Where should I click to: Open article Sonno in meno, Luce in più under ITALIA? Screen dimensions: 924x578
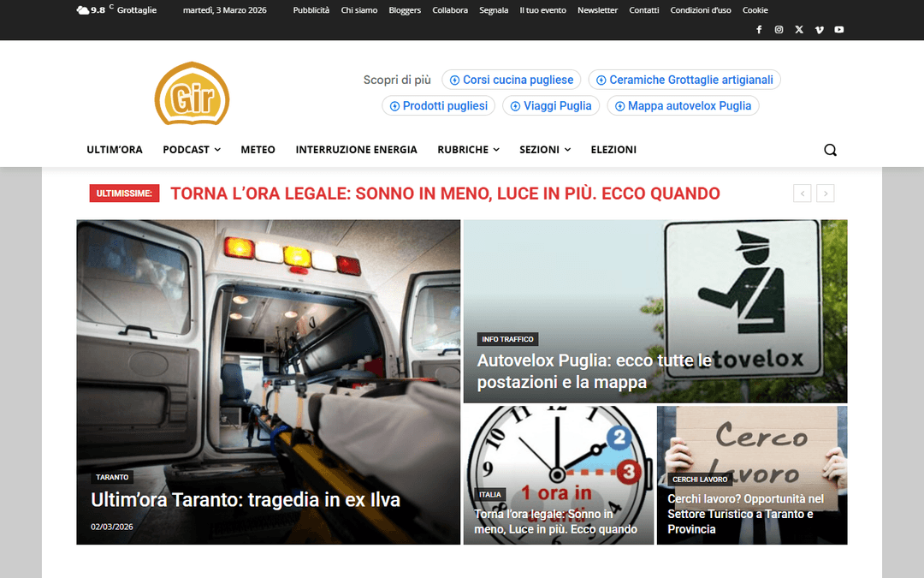pos(555,521)
